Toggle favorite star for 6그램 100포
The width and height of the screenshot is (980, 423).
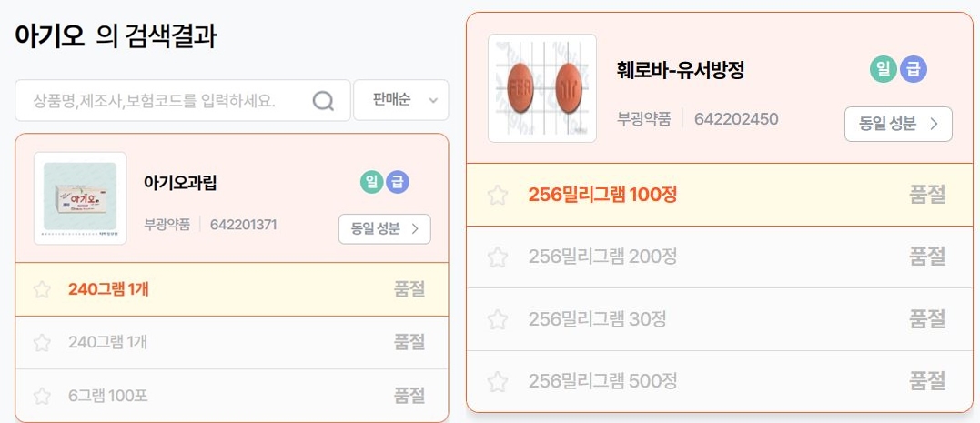point(42,396)
